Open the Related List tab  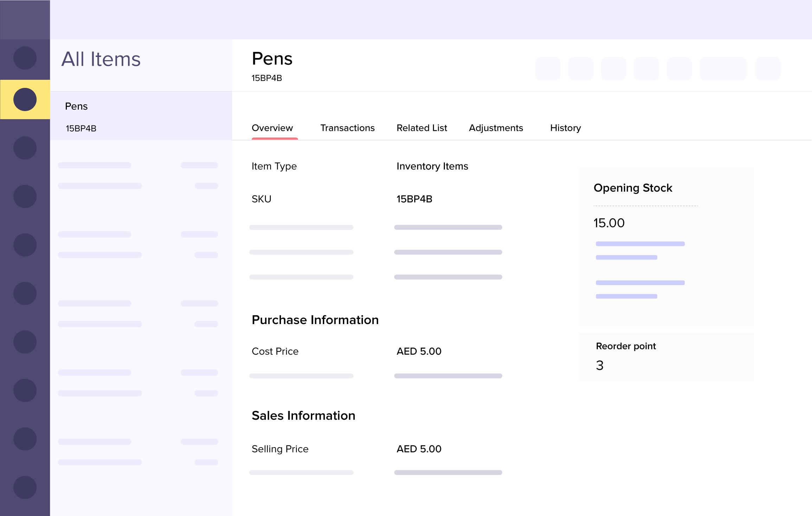click(422, 128)
